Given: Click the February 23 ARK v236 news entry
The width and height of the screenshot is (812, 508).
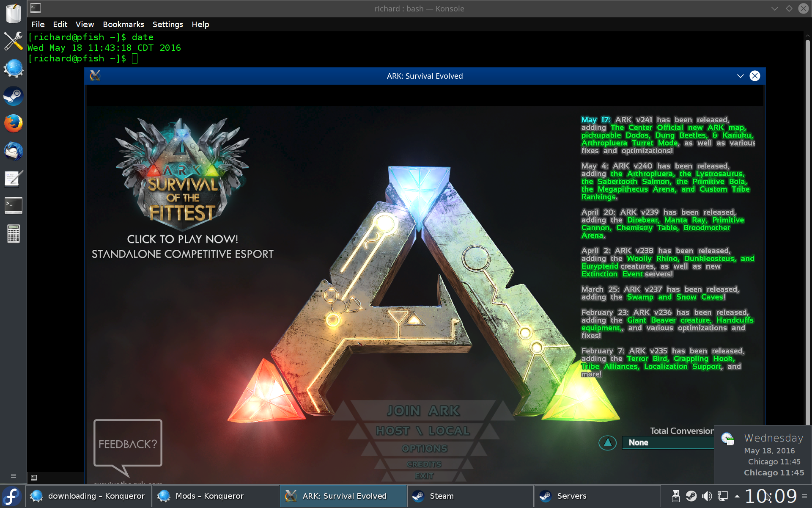Looking at the screenshot, I should click(667, 324).
